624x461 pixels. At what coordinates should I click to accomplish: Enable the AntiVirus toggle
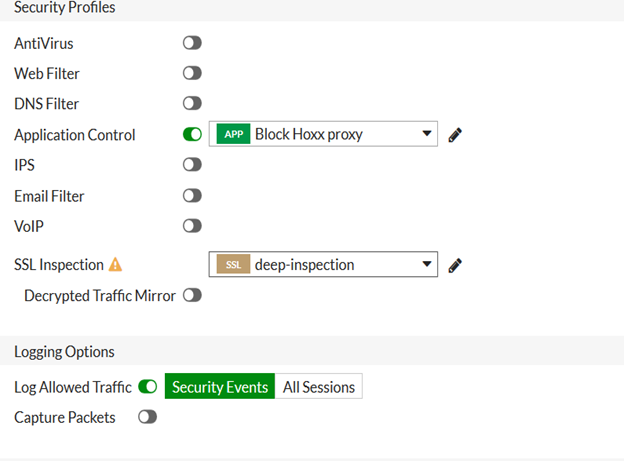coord(192,43)
